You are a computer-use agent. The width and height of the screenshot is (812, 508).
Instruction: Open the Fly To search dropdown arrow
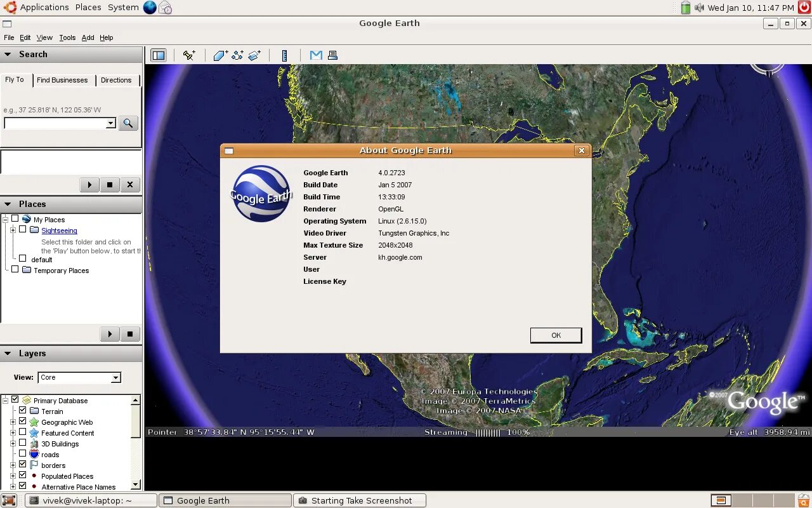(x=110, y=123)
